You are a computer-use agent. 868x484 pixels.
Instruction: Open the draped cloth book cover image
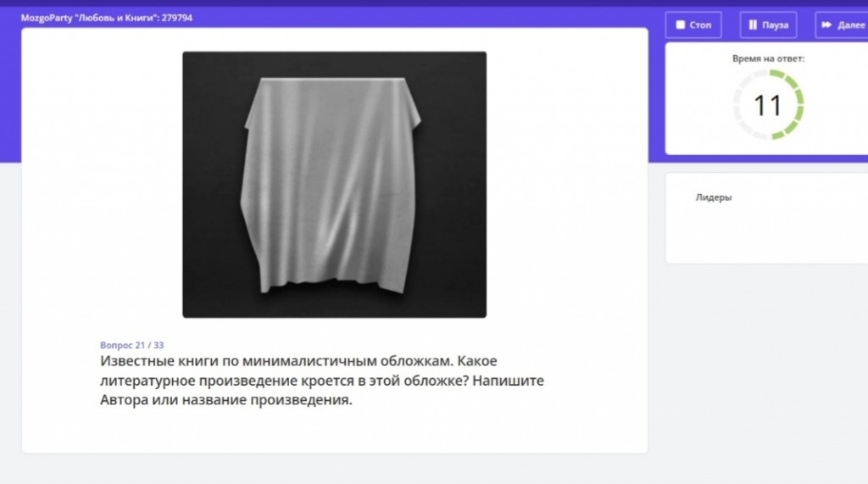[x=334, y=185]
